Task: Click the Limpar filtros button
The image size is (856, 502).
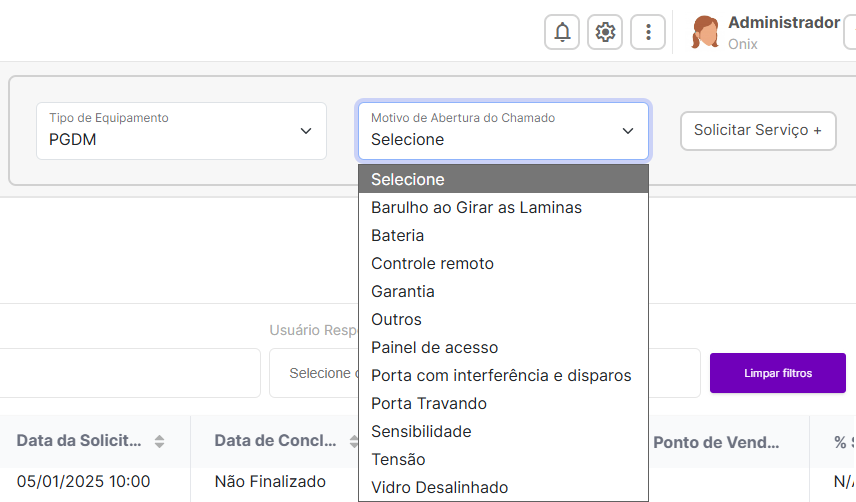Action: (x=777, y=373)
